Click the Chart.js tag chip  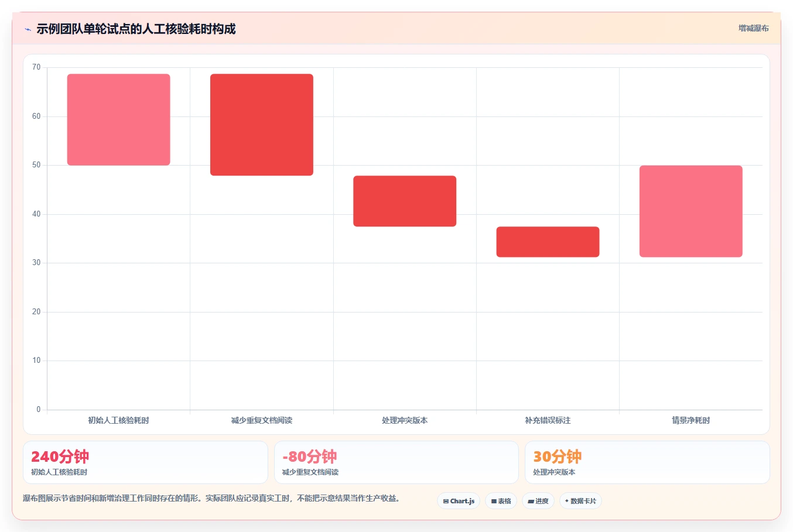pyautogui.click(x=459, y=501)
